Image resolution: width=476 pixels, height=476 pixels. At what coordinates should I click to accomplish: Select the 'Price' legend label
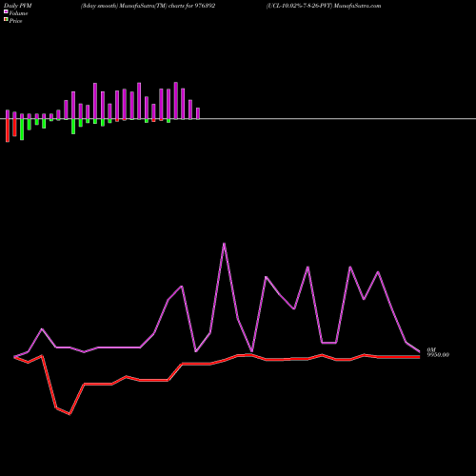[15, 21]
